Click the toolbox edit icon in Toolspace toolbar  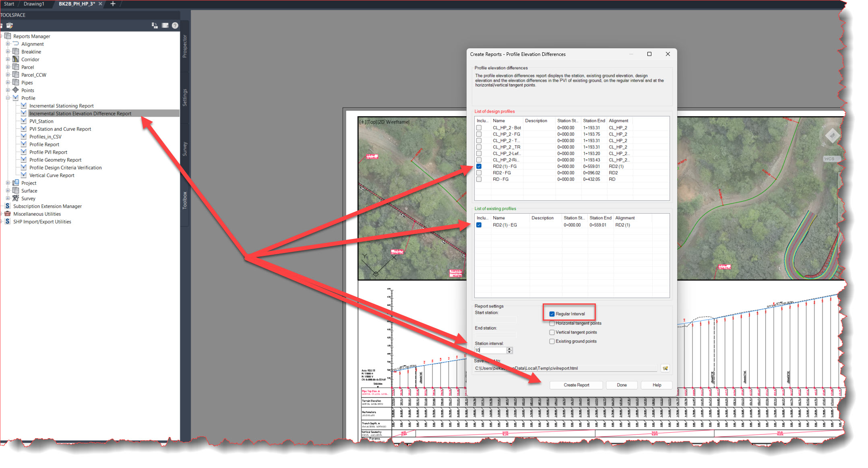(x=10, y=25)
